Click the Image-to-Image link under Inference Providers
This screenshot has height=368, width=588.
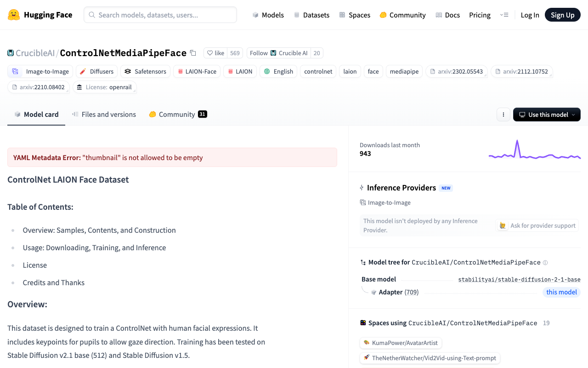[385, 202]
